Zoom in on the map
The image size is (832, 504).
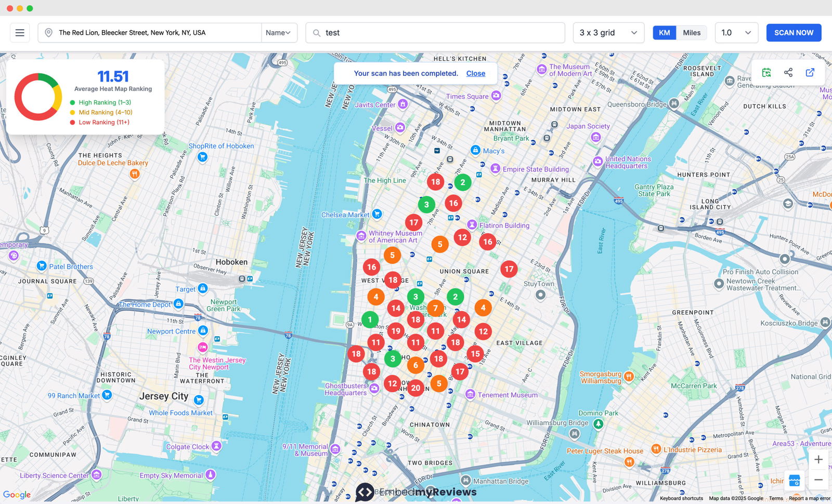point(818,460)
